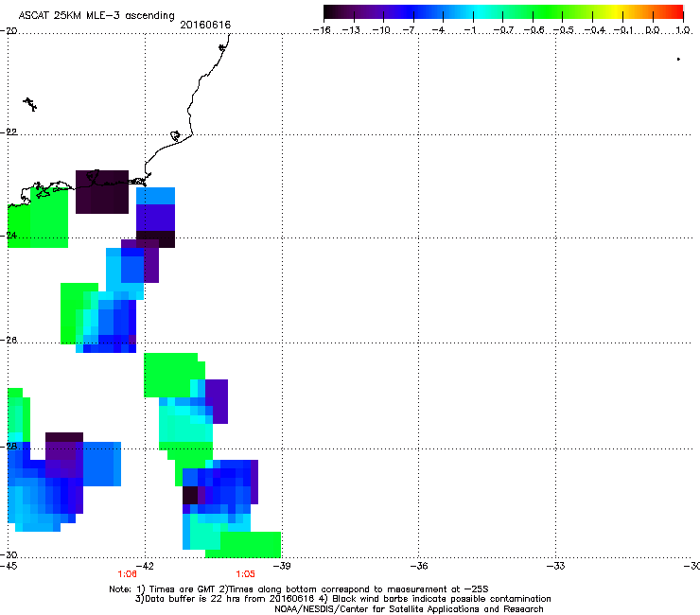Click the -20 latitude axis label
Screen dimensions: 700x615
[9, 30]
